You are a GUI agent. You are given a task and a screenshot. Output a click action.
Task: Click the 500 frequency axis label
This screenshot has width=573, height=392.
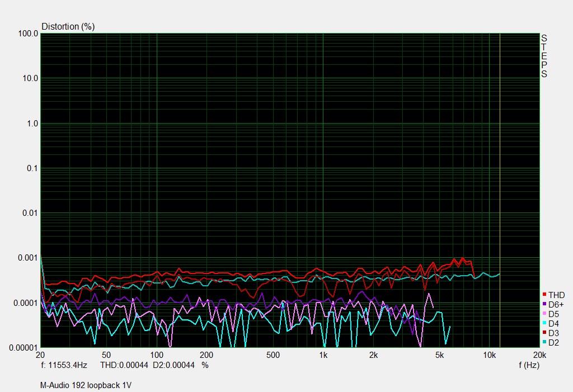pos(273,355)
